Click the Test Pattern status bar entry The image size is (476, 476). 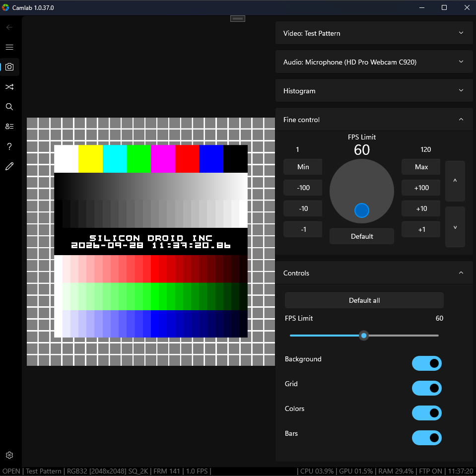(43, 471)
